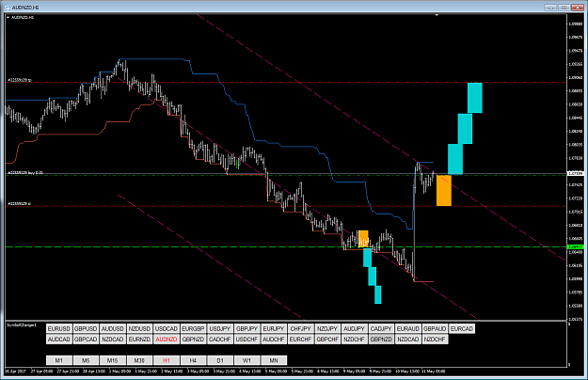Click the active H1 timeframe button
The image size is (588, 380).
point(167,360)
